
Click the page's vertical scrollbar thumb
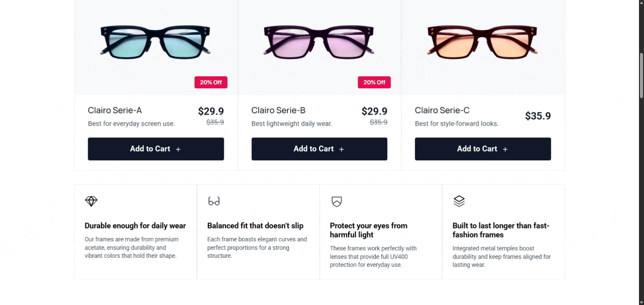coord(641,75)
